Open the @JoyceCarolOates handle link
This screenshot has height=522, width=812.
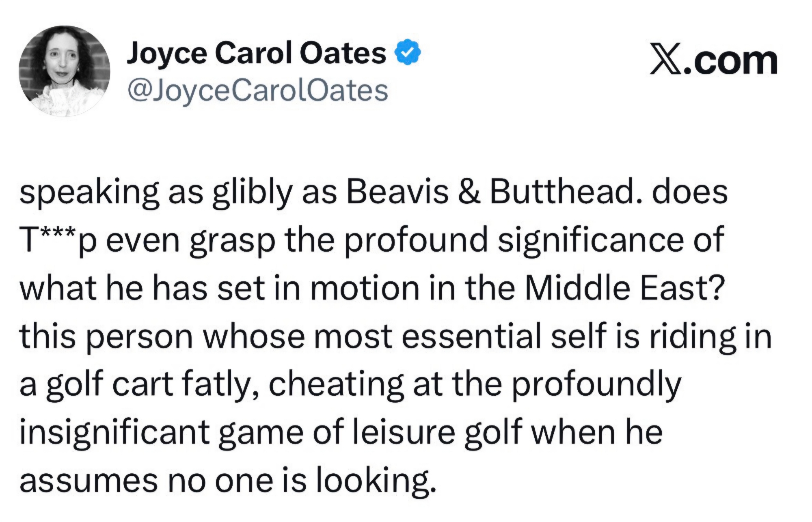coord(258,91)
